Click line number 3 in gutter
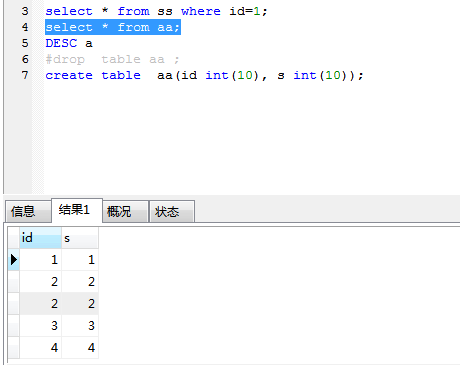460x365 pixels. (25, 11)
